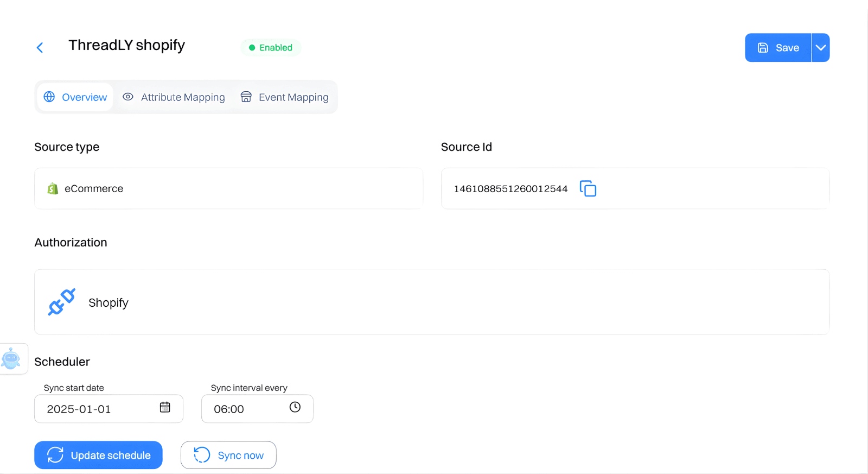Click the Shopify bag logo in Source type
868x474 pixels.
tap(53, 188)
